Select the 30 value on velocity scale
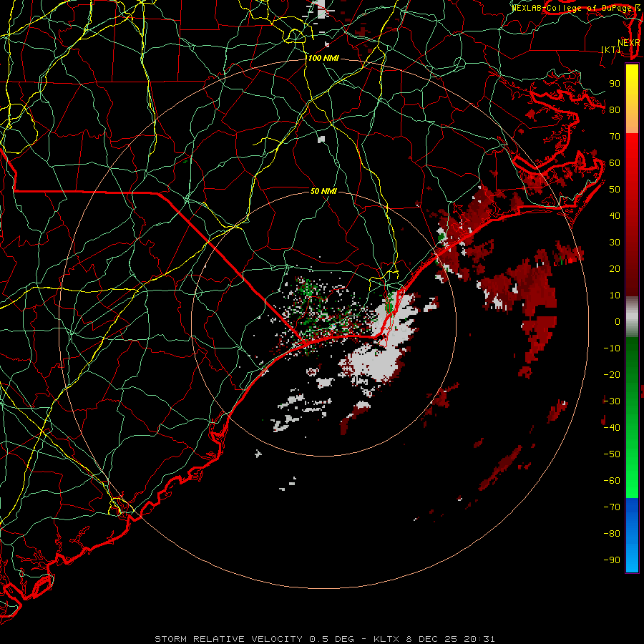 click(615, 243)
